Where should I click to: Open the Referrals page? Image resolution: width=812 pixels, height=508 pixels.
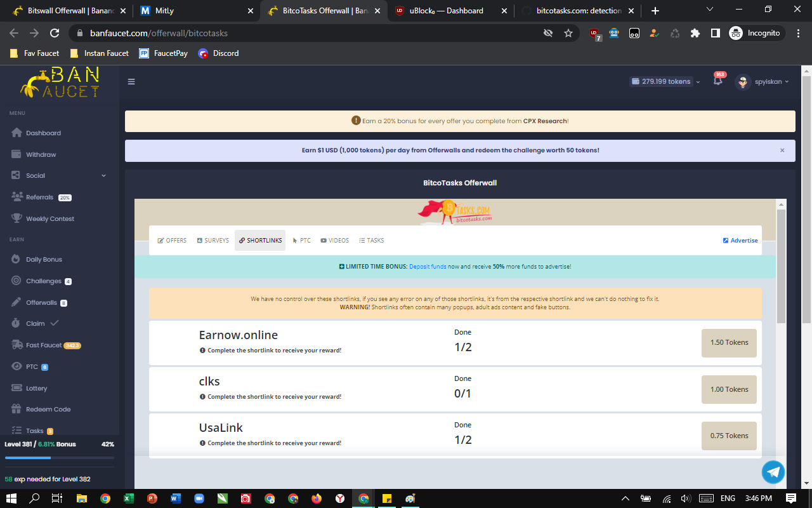click(x=38, y=197)
